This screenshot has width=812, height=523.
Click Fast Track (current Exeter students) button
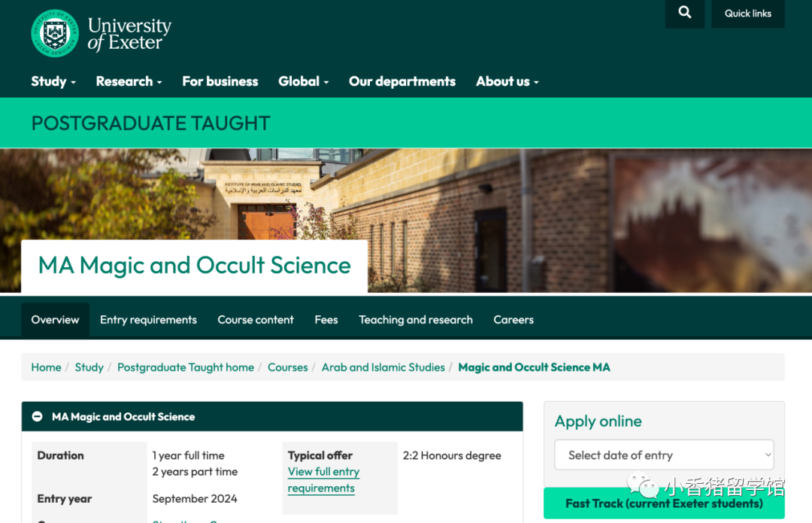coord(664,503)
